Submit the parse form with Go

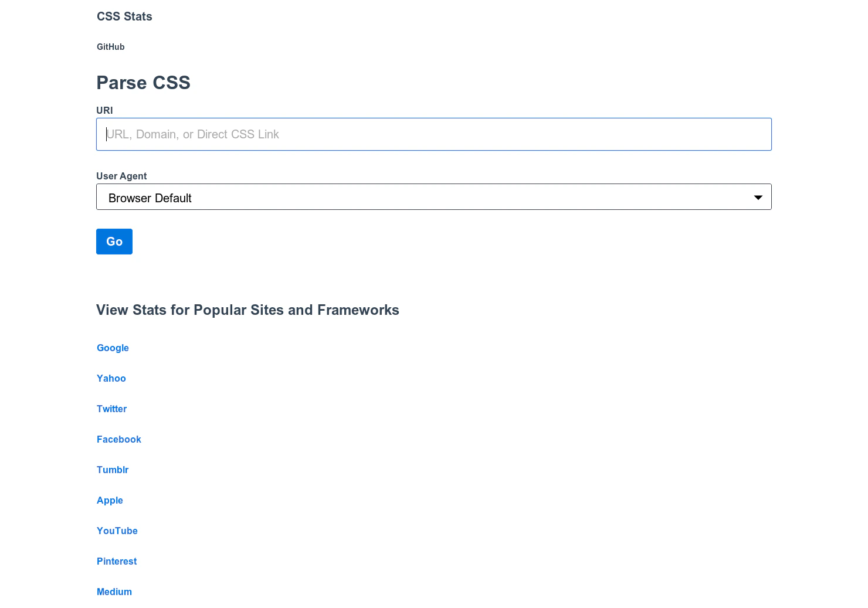(114, 241)
